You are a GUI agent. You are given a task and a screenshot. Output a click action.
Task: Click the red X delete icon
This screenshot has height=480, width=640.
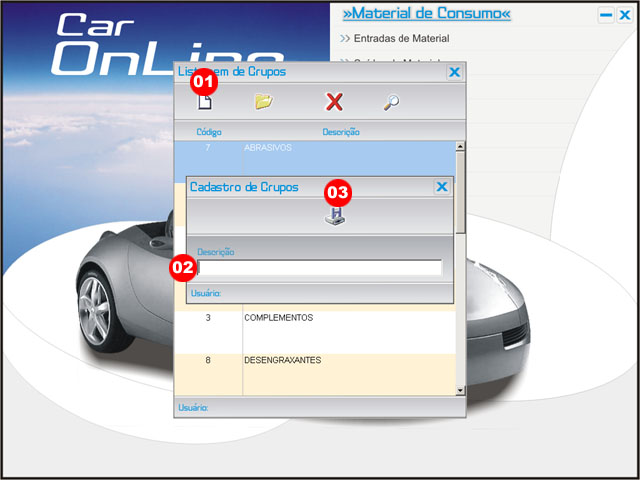pyautogui.click(x=335, y=102)
